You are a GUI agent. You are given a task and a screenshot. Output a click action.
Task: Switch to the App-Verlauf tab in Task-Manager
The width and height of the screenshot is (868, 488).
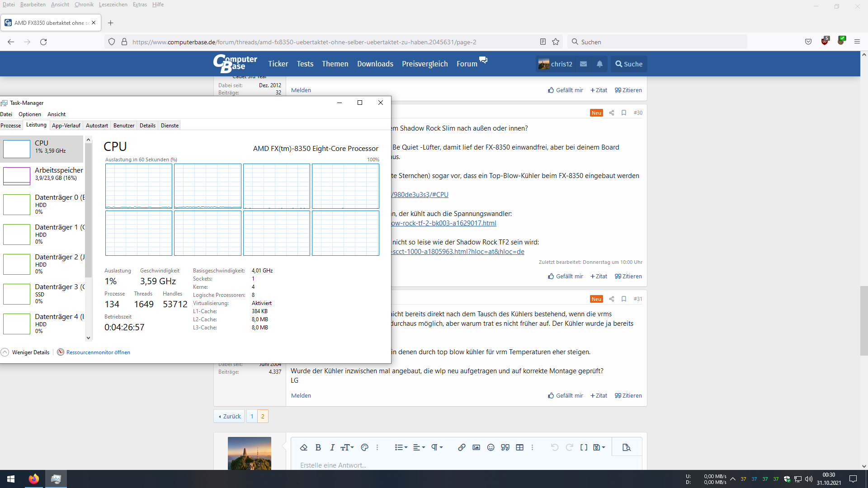pyautogui.click(x=66, y=126)
